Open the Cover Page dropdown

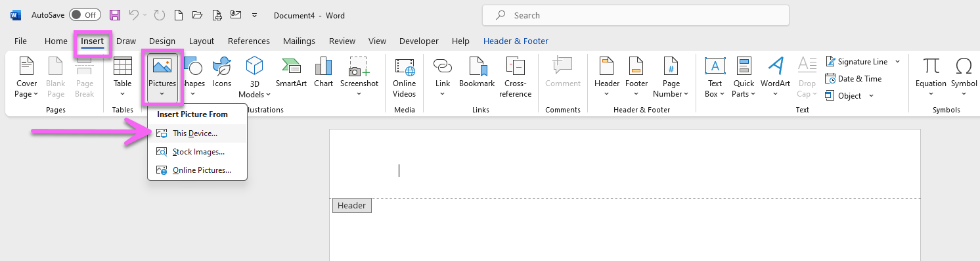[x=27, y=77]
